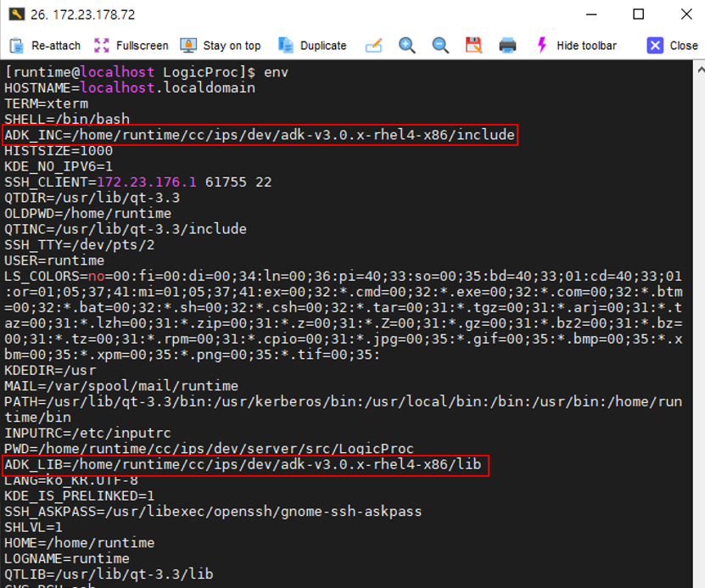Screen dimensions: 705x588
Task: Click the Fullscreen arrows icon
Action: click(102, 45)
